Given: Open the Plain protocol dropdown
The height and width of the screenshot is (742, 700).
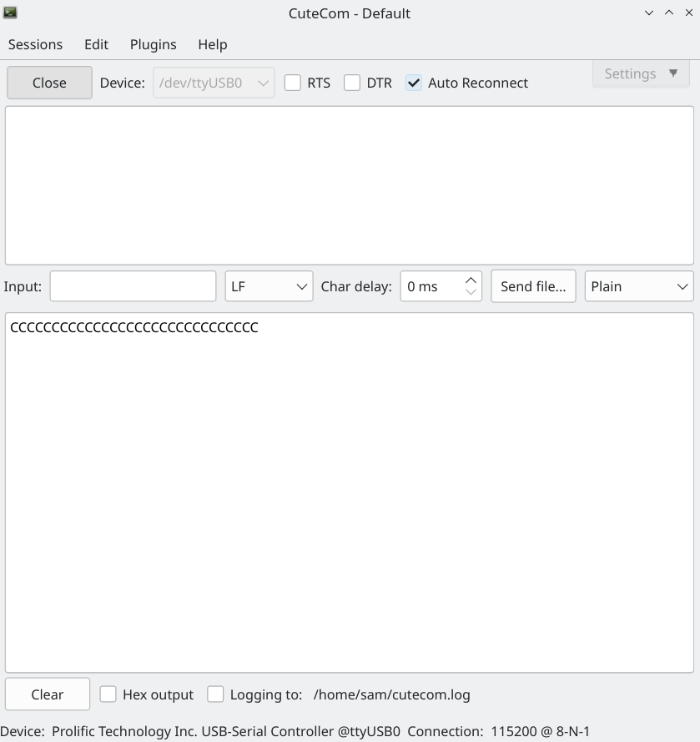Looking at the screenshot, I should [x=639, y=286].
